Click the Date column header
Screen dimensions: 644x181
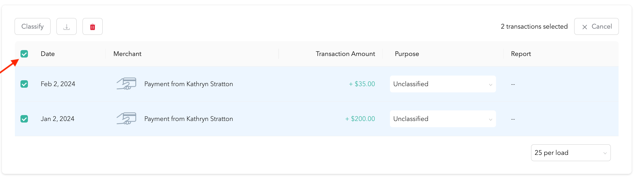click(x=48, y=54)
